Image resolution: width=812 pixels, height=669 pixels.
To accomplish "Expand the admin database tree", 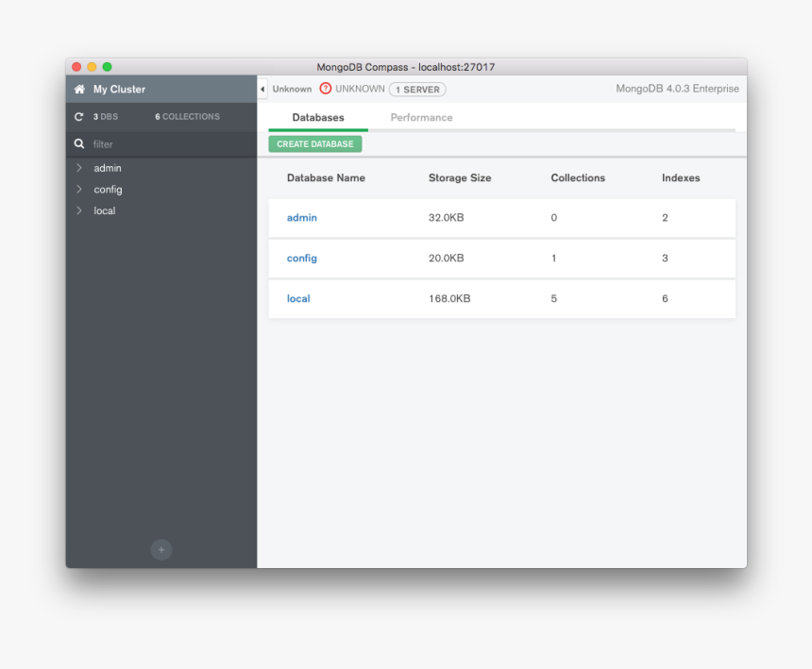I will pyautogui.click(x=79, y=168).
